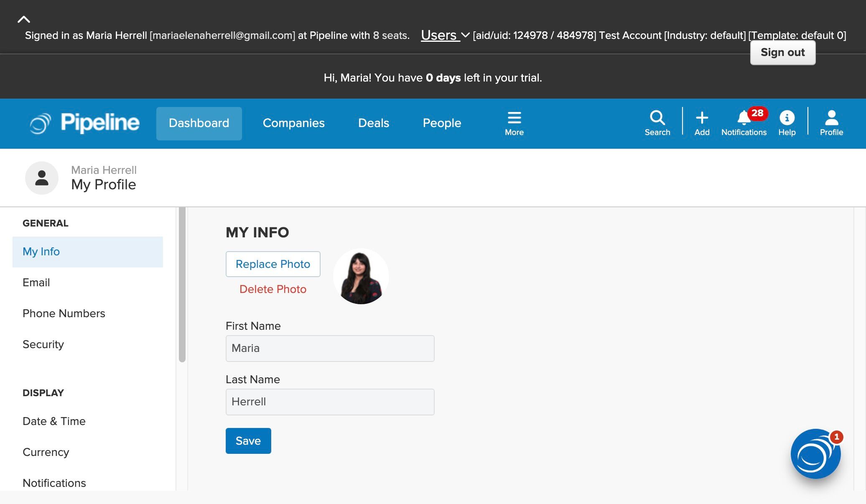Collapse the top admin bar chevron

tap(24, 19)
